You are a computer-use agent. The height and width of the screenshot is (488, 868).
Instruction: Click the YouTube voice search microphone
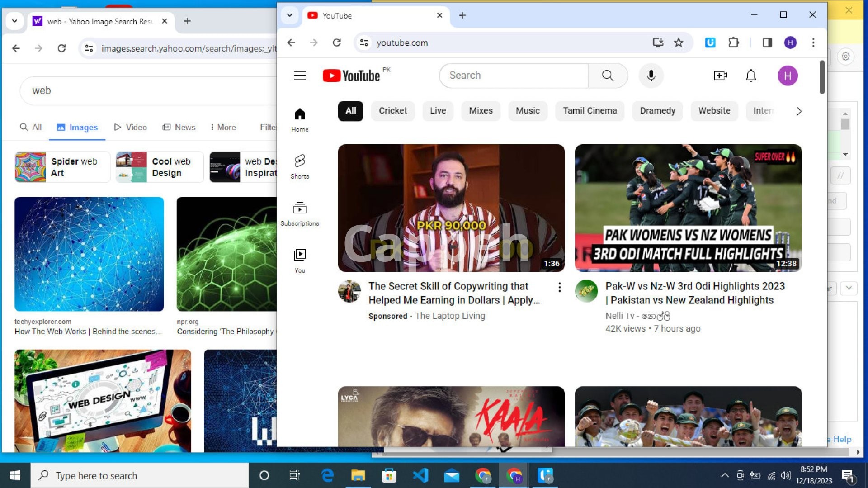tap(651, 76)
